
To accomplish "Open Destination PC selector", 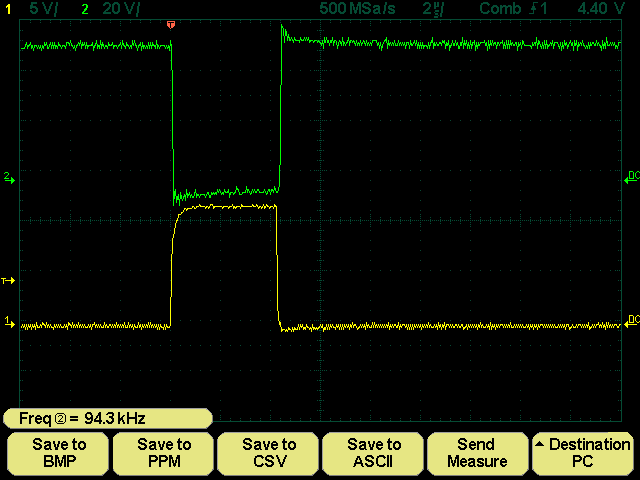I will point(583,453).
